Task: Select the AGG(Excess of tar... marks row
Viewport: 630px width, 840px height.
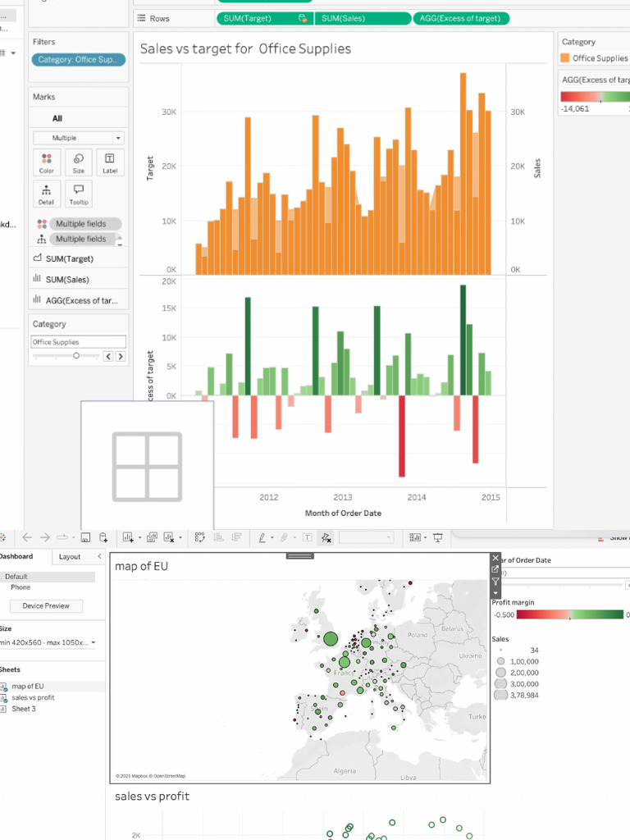Action: click(x=79, y=300)
